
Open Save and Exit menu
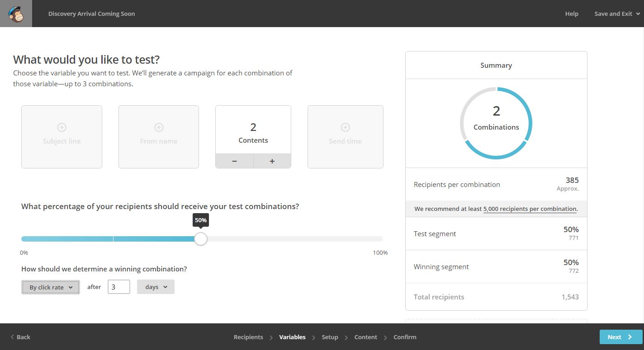pos(617,14)
